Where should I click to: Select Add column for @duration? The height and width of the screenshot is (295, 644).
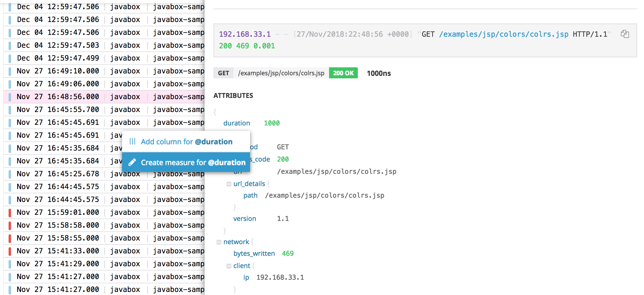coord(186,141)
